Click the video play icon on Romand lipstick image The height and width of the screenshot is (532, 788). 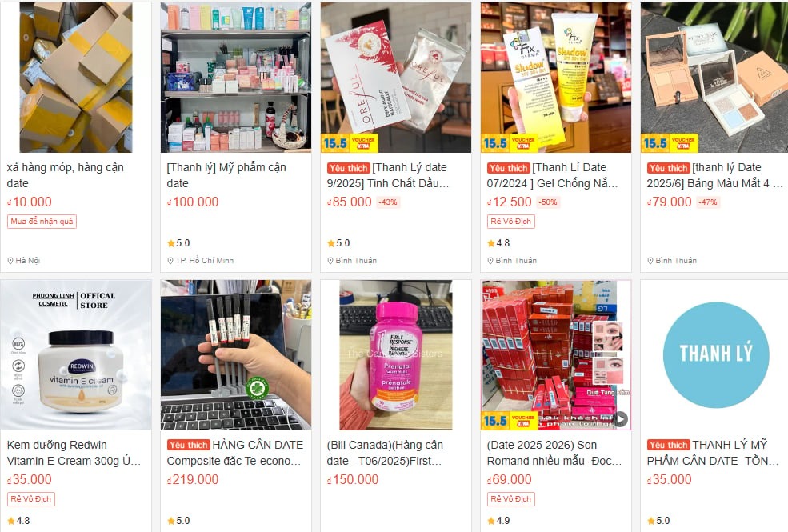tap(621, 418)
